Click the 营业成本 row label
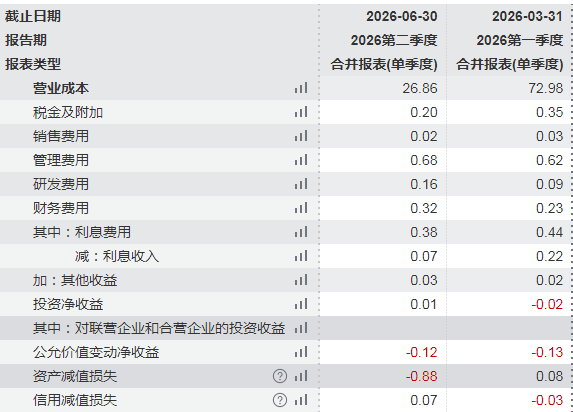This screenshot has width=573, height=412. coord(61,88)
